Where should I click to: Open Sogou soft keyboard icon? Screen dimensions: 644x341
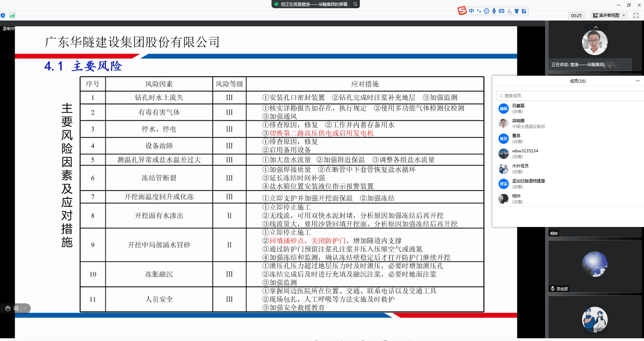pos(502,11)
